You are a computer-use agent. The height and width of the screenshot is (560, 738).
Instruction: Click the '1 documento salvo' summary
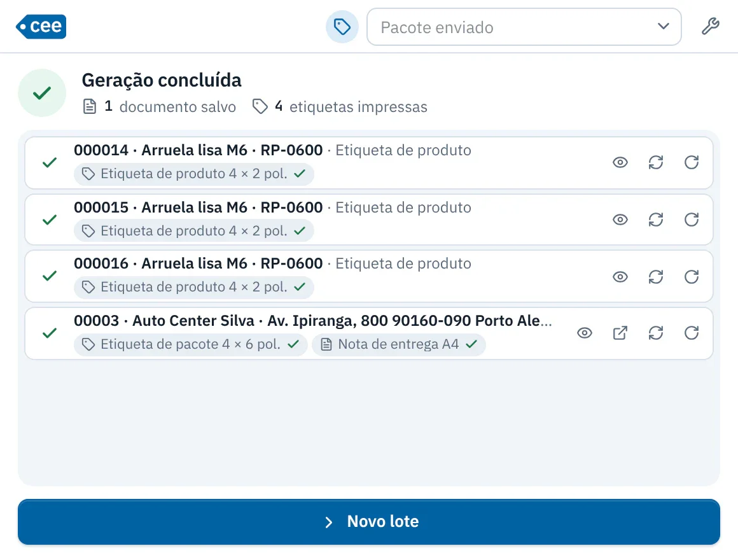160,107
